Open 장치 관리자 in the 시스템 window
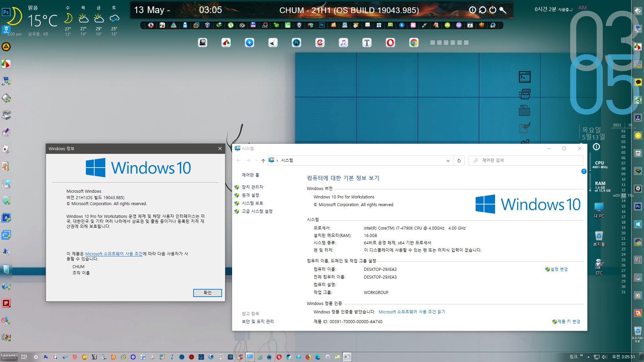Viewport: 644px width, 362px height. [x=252, y=187]
